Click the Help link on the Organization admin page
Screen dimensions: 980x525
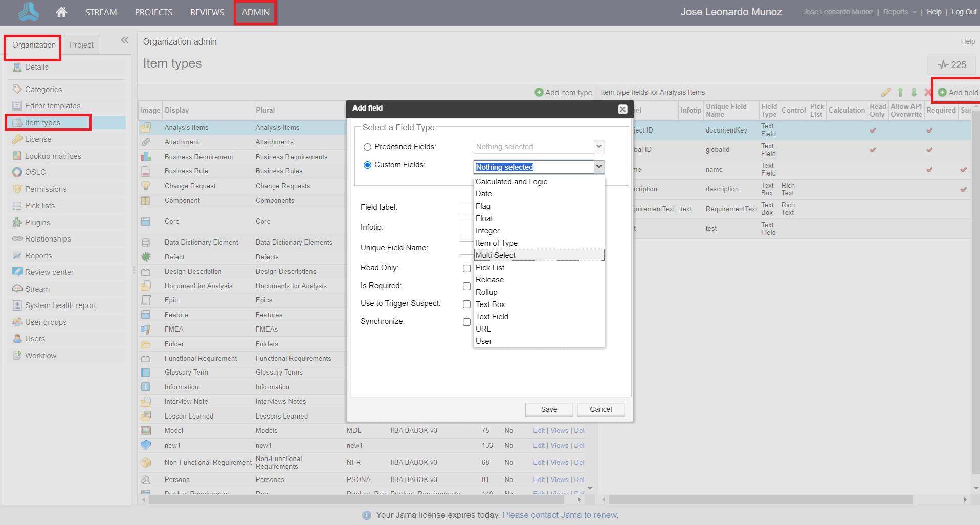(x=968, y=41)
